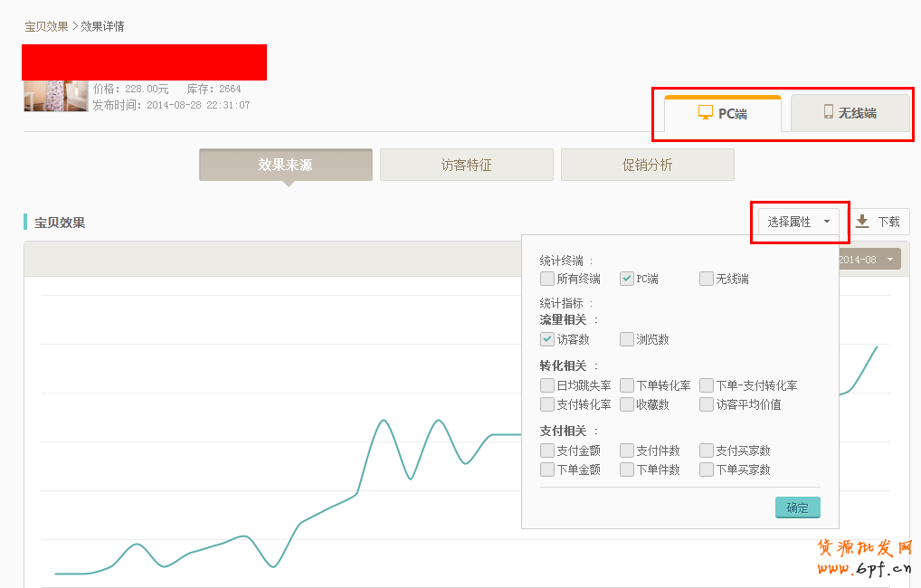The image size is (921, 588).
Task: Click the 宝贝效果 breadcrumb link
Action: pyautogui.click(x=46, y=26)
